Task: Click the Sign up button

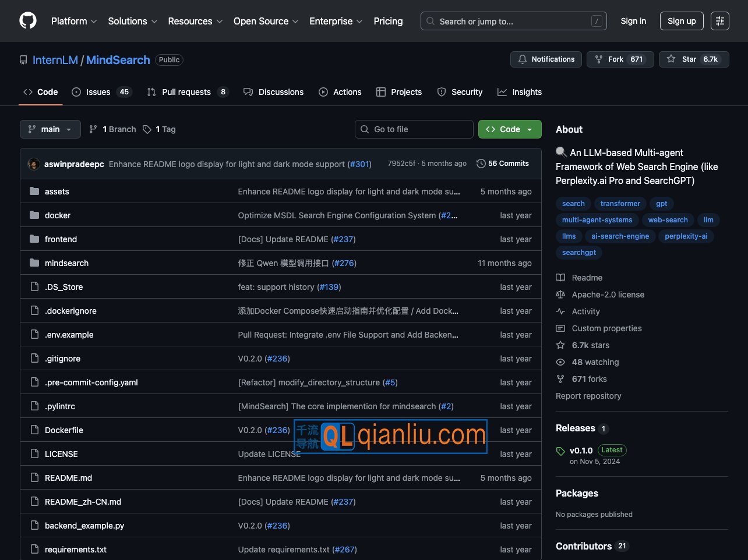Action: [682, 21]
